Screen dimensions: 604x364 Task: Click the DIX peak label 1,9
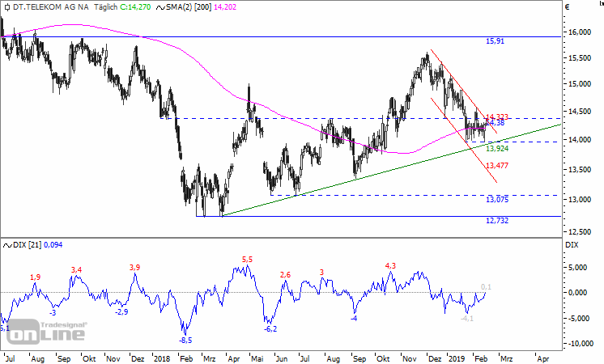point(35,277)
